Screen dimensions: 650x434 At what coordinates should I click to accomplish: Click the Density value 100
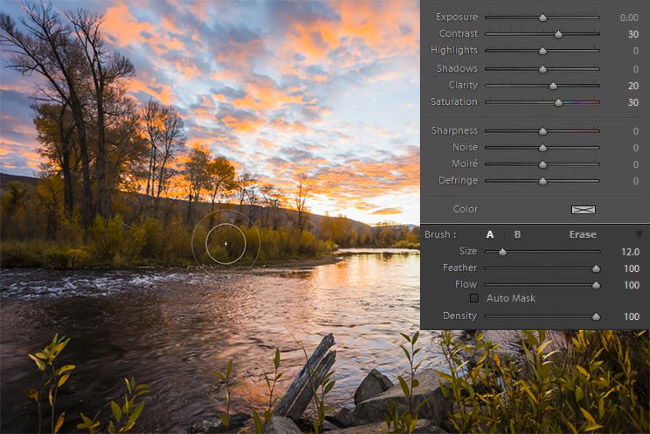pyautogui.click(x=631, y=316)
